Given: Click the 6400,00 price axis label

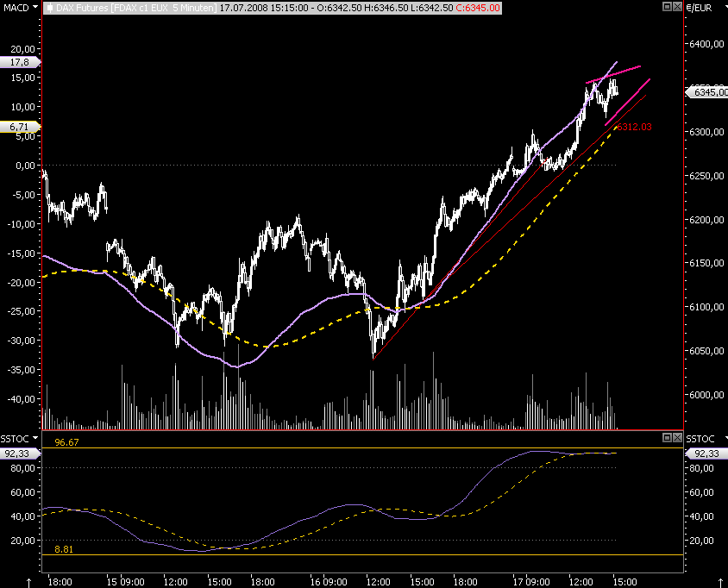Looking at the screenshot, I should pyautogui.click(x=706, y=44).
